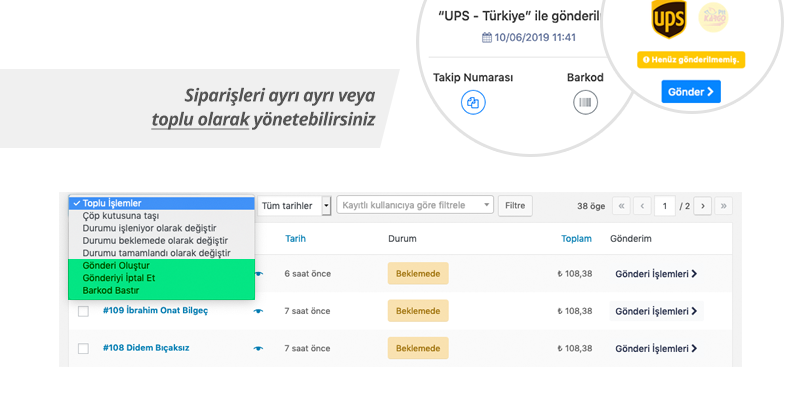
Task: Go to previous page arrow
Action: coord(642,206)
